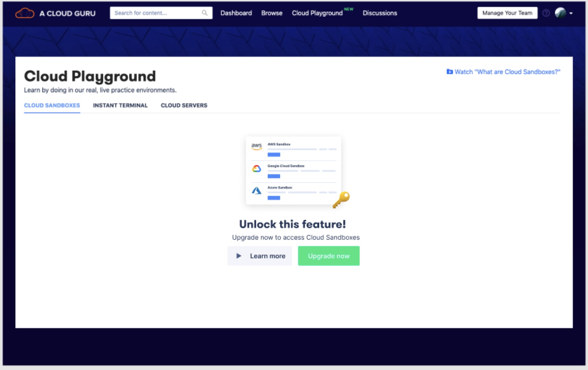The image size is (588, 370).
Task: Click the Cloud Playground page heading
Action: click(90, 76)
